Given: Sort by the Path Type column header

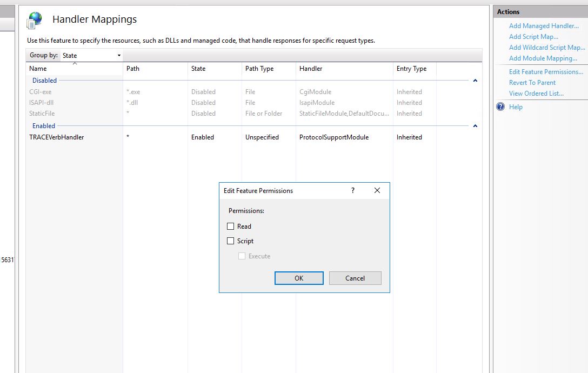Looking at the screenshot, I should [x=259, y=69].
